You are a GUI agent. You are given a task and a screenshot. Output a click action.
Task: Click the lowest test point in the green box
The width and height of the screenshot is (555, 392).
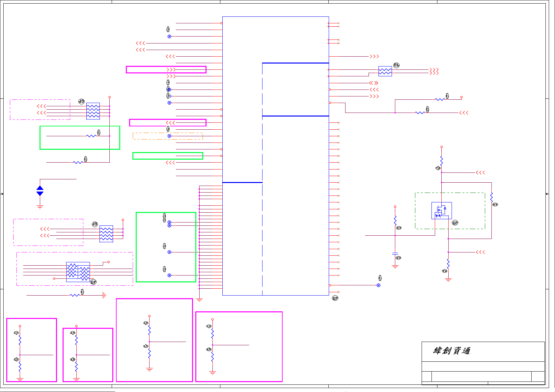pyautogui.click(x=169, y=275)
